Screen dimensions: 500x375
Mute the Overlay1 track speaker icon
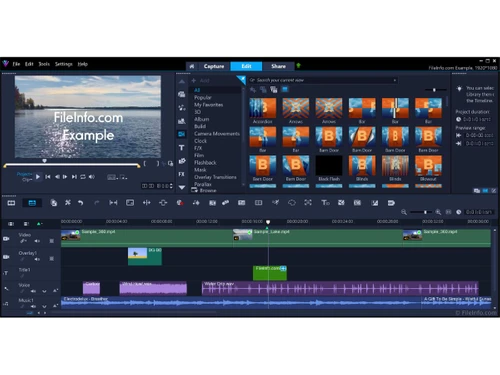pos(37,259)
